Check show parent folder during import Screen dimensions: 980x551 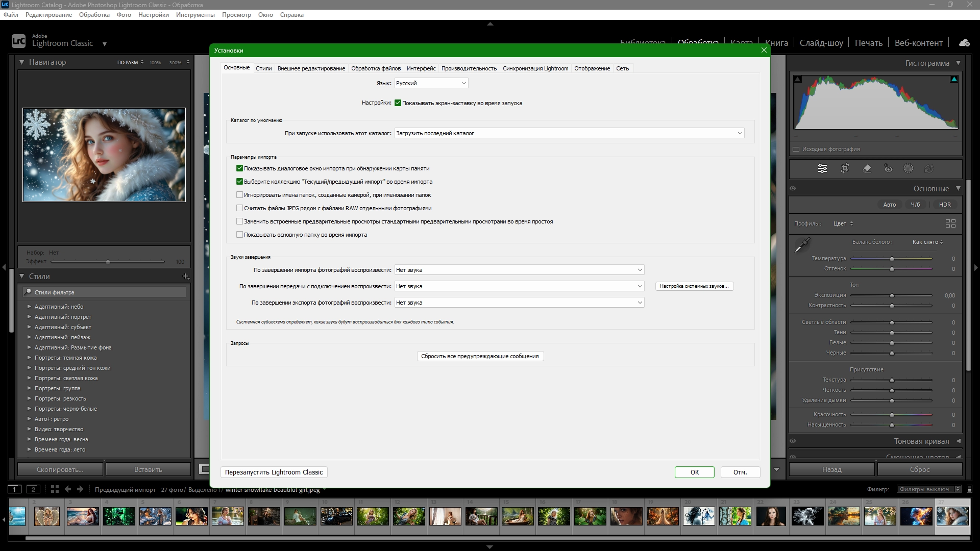(x=239, y=235)
